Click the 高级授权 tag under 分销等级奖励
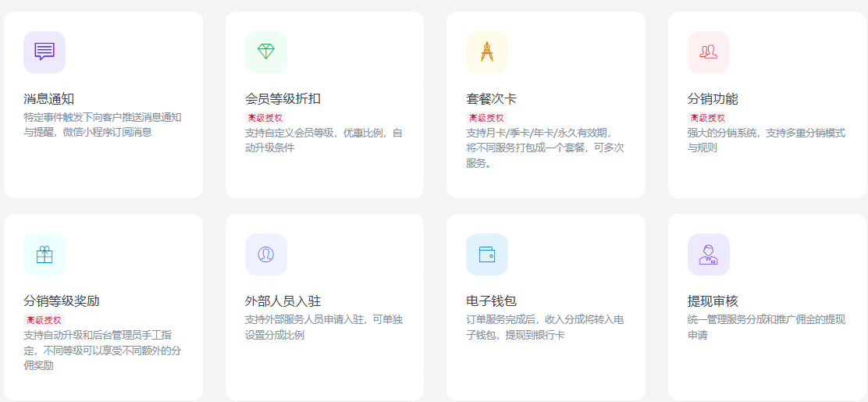This screenshot has width=868, height=402. (44, 320)
